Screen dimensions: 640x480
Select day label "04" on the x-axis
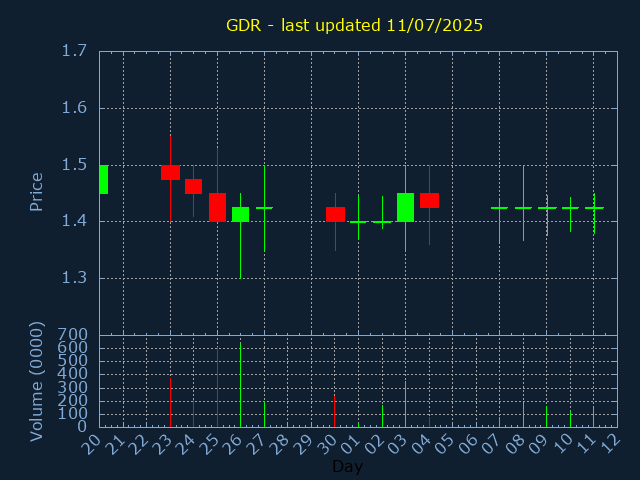tap(420, 444)
